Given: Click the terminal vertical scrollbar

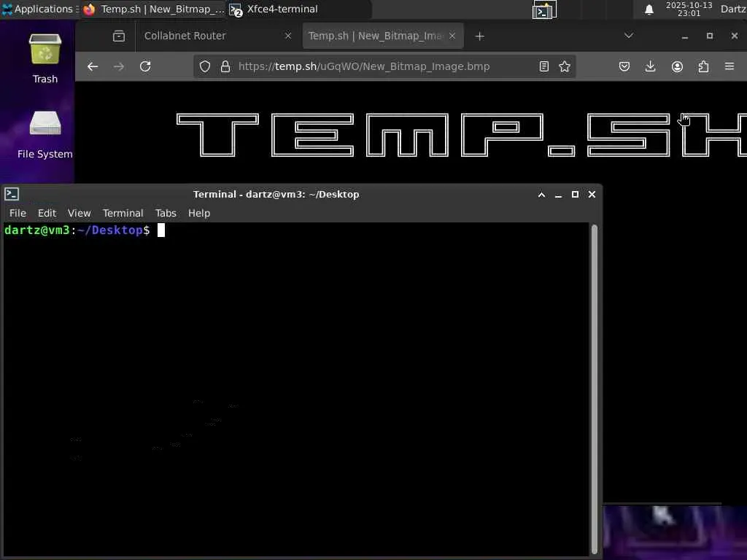Looking at the screenshot, I should click(x=594, y=389).
